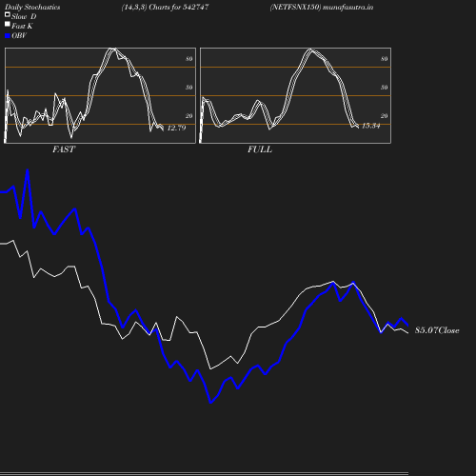Click the 20 axis label in FAST chart
476x476 pixels.
coord(189,116)
